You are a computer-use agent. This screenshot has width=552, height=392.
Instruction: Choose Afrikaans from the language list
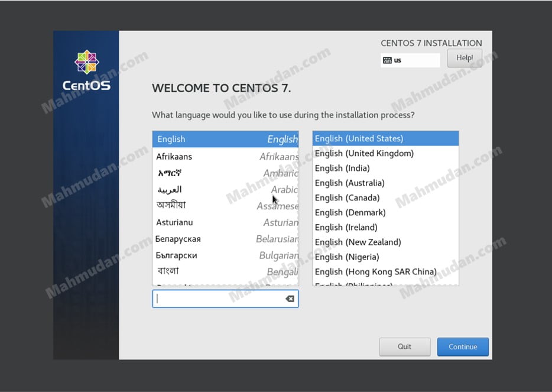point(225,157)
